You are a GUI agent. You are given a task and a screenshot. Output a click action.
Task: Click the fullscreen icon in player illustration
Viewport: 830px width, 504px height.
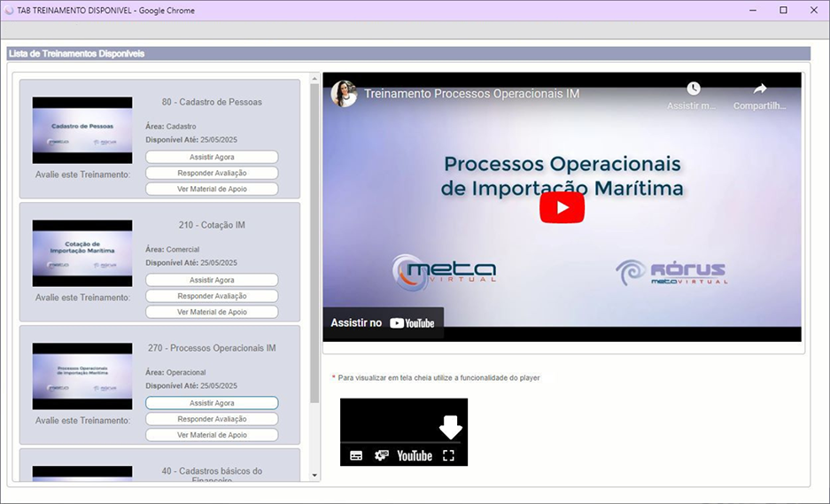tap(448, 455)
